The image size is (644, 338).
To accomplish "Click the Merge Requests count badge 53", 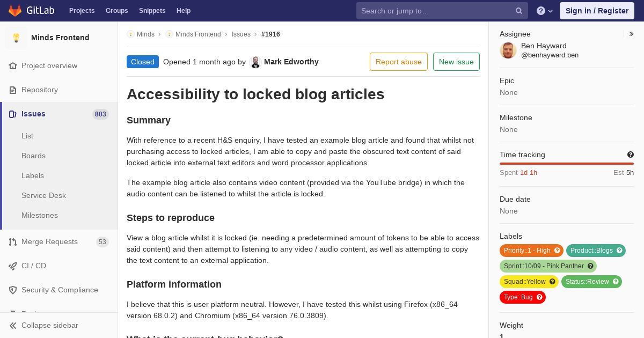I will click(102, 242).
